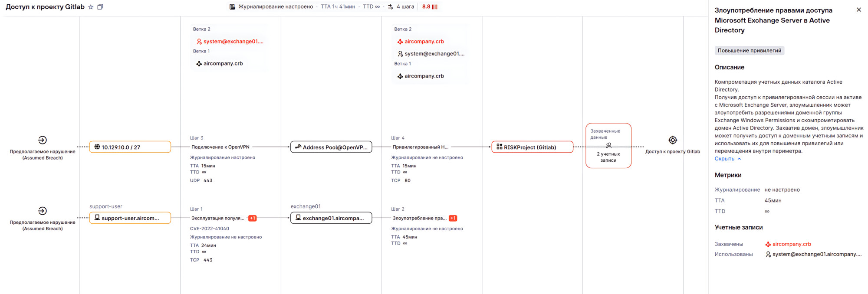Click the target icon for Доступ к проекту Gitlab
Image resolution: width=868 pixels, height=294 pixels.
(673, 140)
